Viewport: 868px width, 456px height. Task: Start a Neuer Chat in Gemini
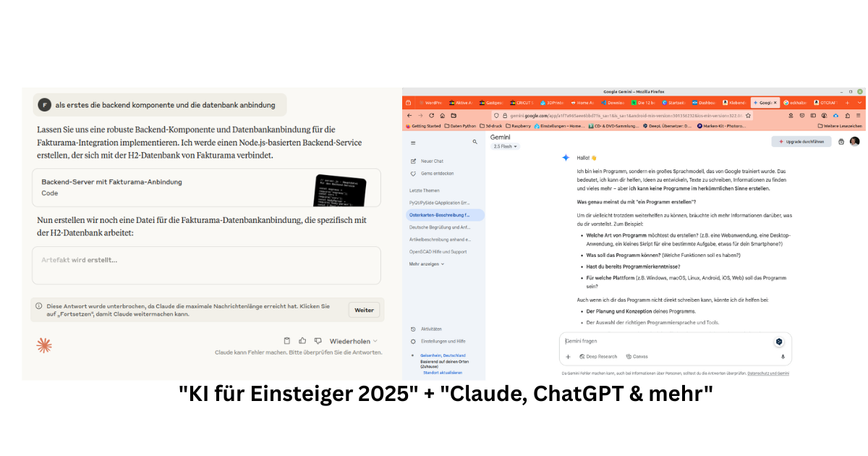(x=427, y=161)
